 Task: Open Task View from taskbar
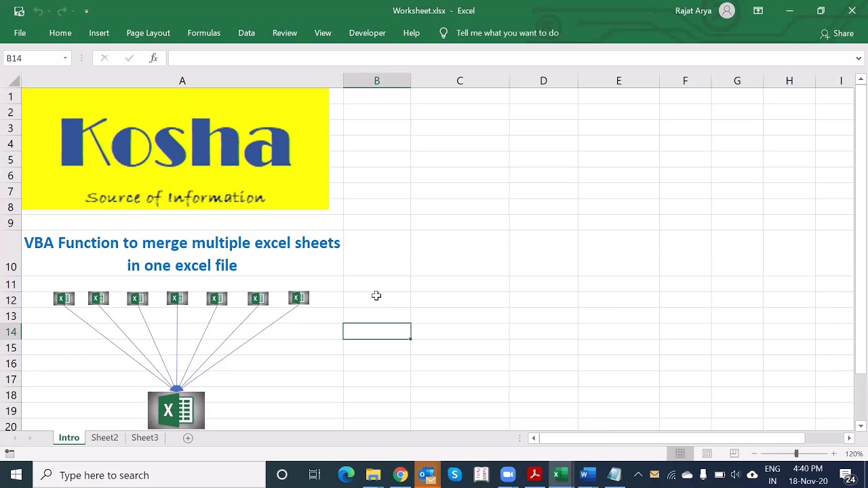click(x=315, y=475)
